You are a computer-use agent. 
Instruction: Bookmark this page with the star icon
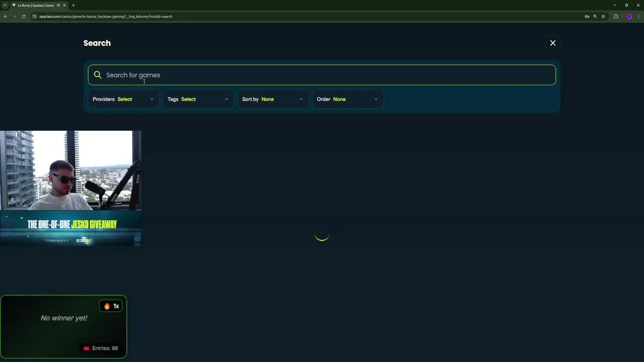pyautogui.click(x=603, y=17)
